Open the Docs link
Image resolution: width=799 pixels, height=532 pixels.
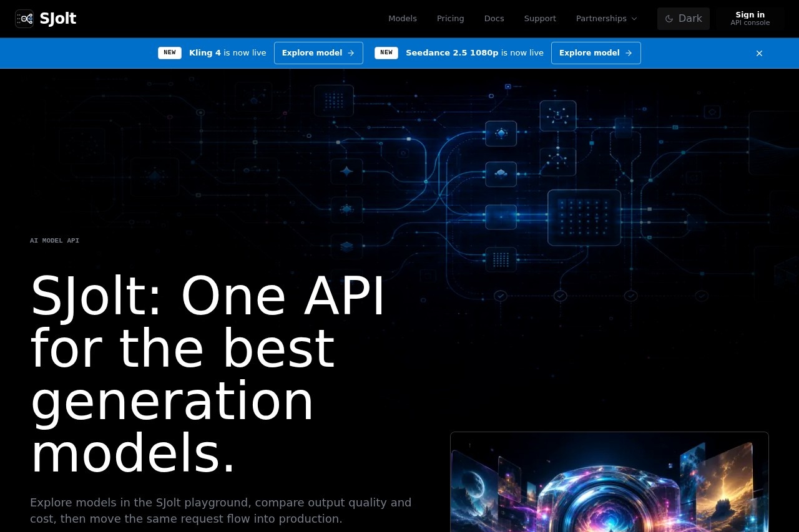pyautogui.click(x=494, y=19)
